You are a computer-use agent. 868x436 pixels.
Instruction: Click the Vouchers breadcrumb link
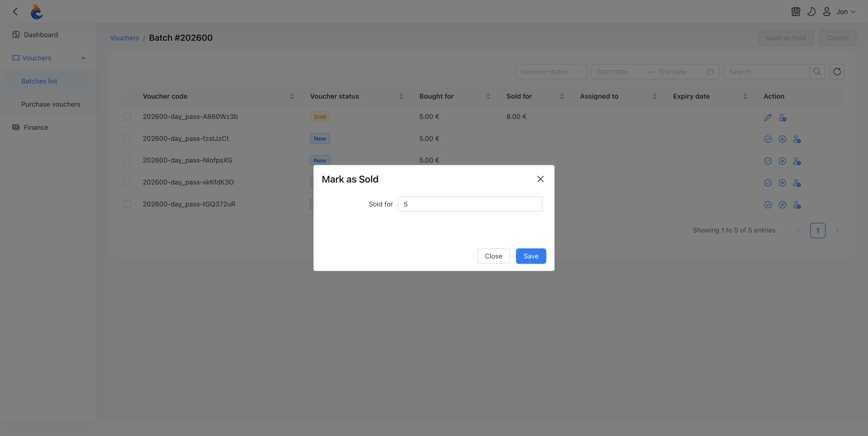(x=124, y=38)
